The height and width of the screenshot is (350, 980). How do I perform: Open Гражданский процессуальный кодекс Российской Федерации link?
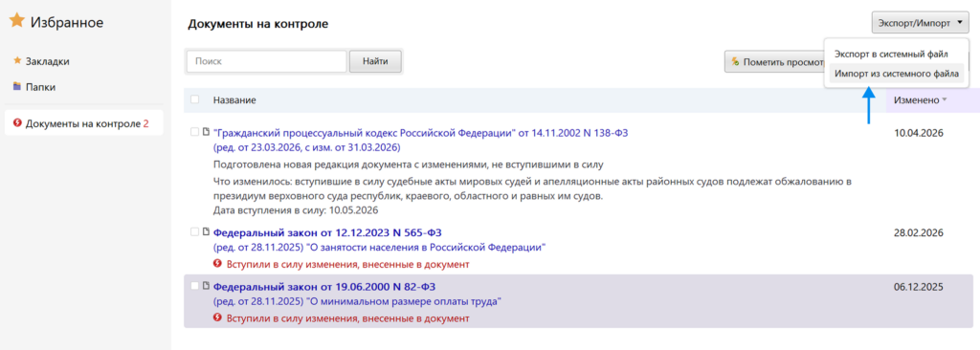point(421,133)
